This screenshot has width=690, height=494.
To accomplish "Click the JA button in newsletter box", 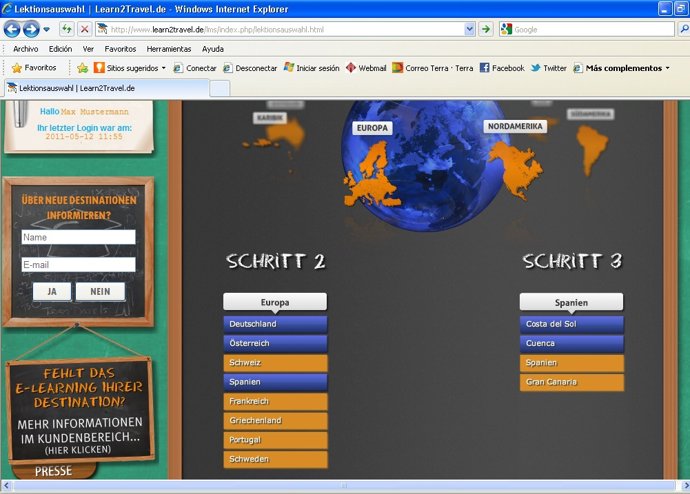I will point(52,291).
